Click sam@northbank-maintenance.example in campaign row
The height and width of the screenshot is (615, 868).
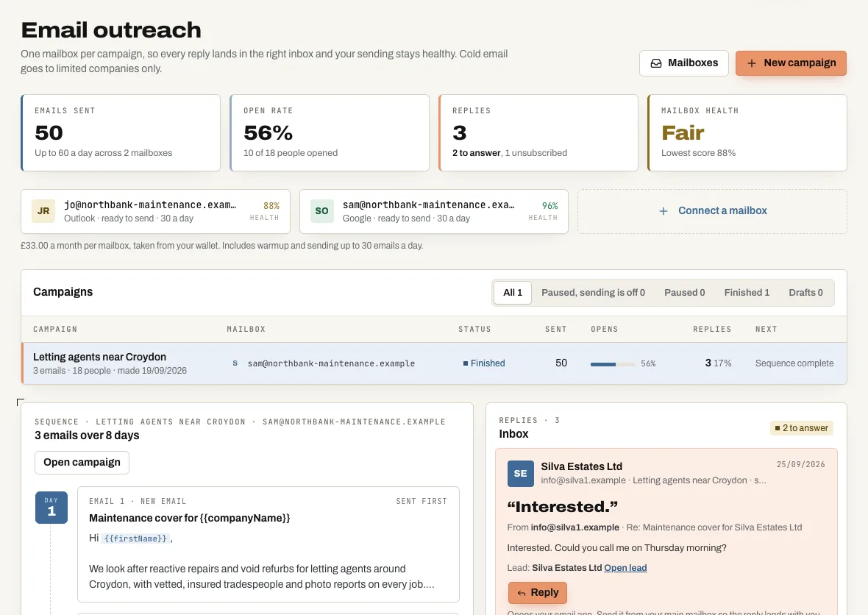[x=331, y=363]
